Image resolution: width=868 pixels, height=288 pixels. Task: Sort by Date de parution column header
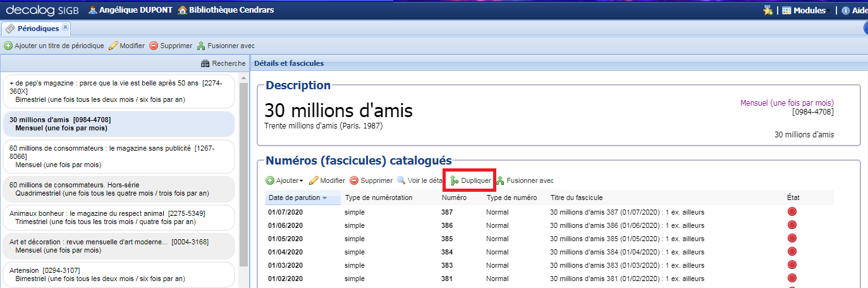[298, 198]
